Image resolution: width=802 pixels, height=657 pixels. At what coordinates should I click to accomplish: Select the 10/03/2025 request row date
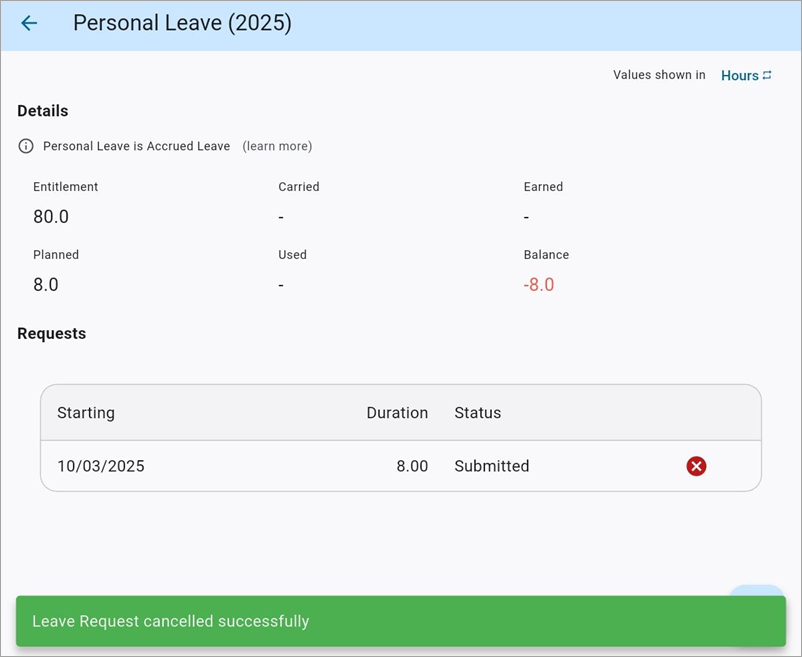[101, 466]
